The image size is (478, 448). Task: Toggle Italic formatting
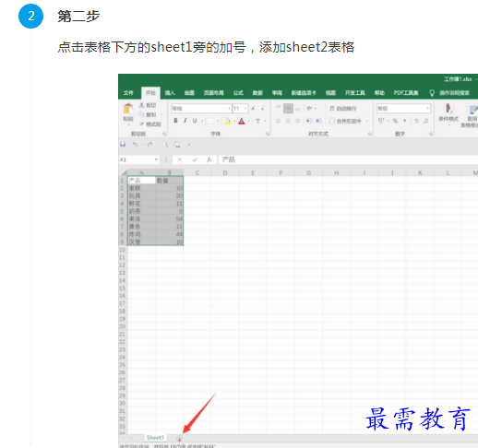185,121
